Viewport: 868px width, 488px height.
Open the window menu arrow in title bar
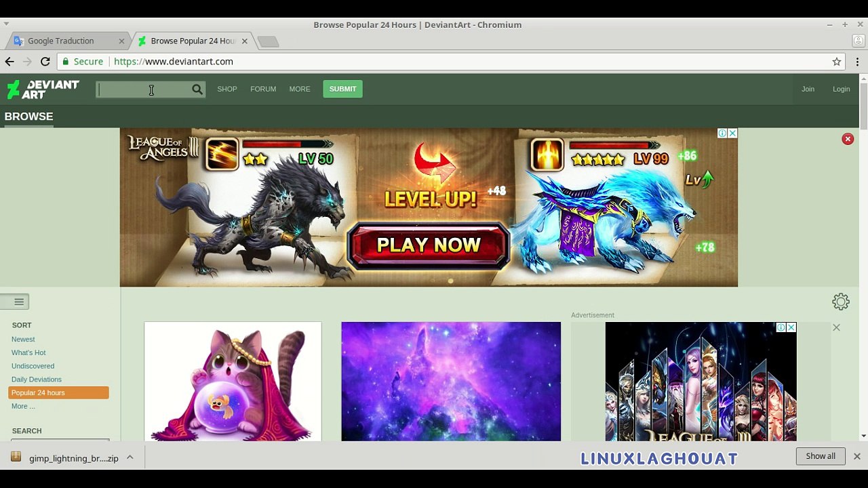(6, 24)
